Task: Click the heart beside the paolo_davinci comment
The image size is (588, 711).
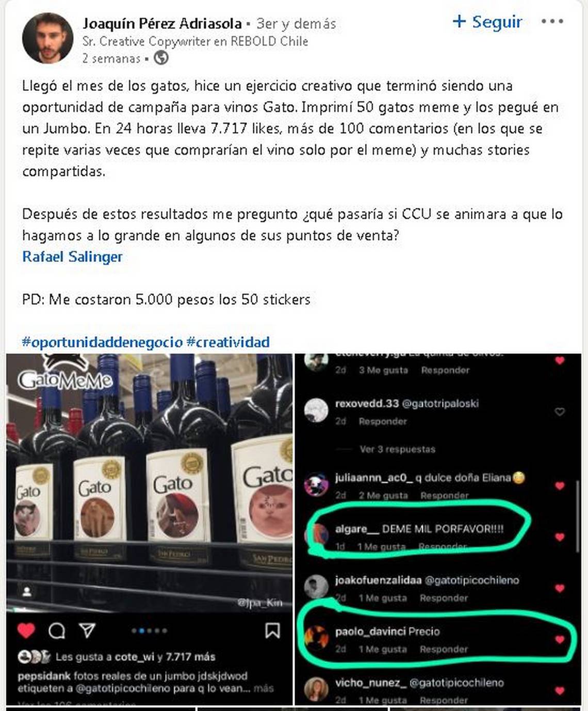Action: [560, 640]
